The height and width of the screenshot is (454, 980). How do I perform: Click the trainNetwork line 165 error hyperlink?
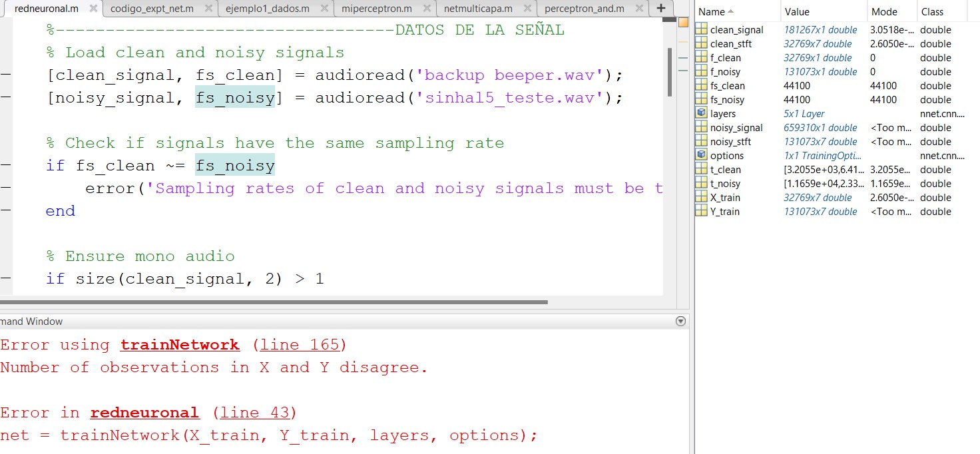[x=180, y=344]
